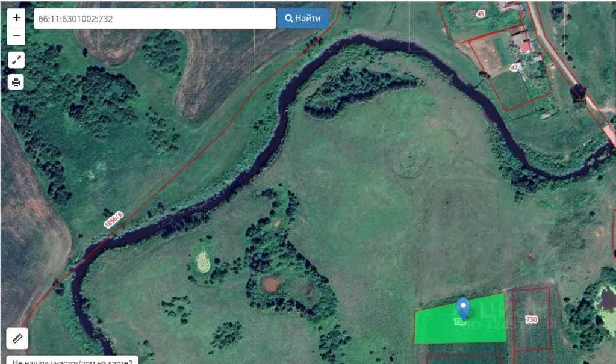The image size is (616, 364).
Task: Click the parcel outline below parcel 730
Action: click(x=532, y=357)
